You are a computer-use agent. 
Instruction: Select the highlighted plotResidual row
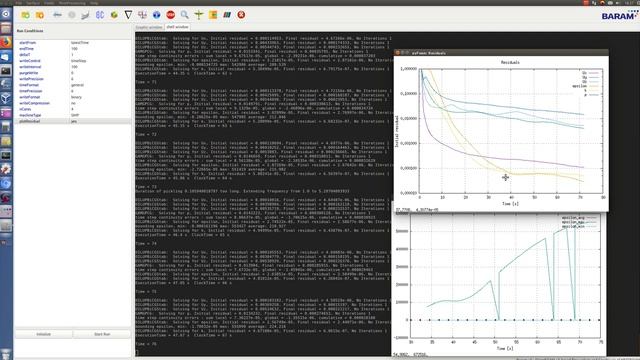tap(73, 121)
